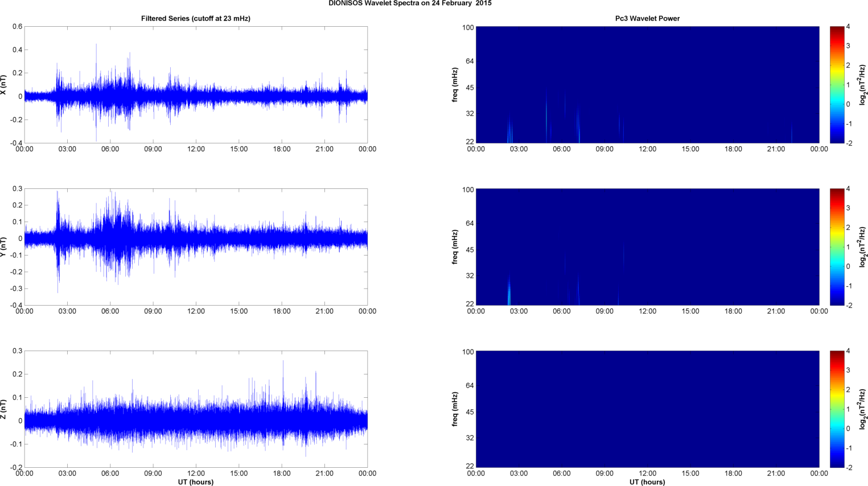Click the bottom Pc3 wavelet power spectrogram
The width and height of the screenshot is (868, 486).
647,409
